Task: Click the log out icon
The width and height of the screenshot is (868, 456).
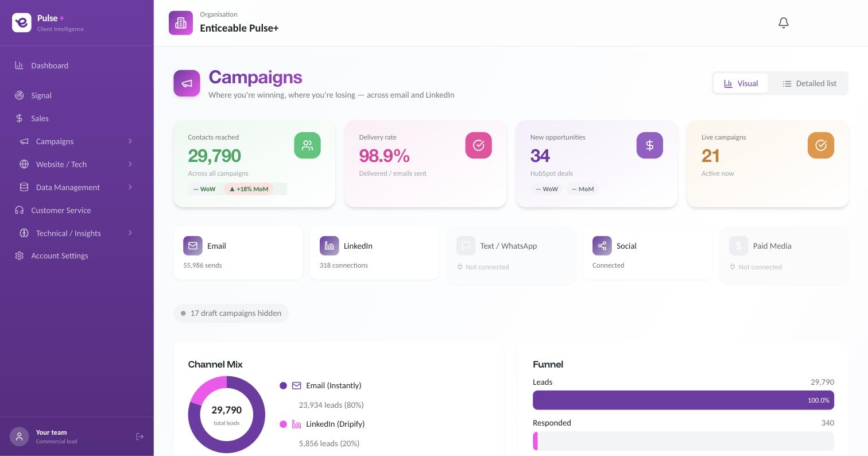Action: pyautogui.click(x=139, y=436)
